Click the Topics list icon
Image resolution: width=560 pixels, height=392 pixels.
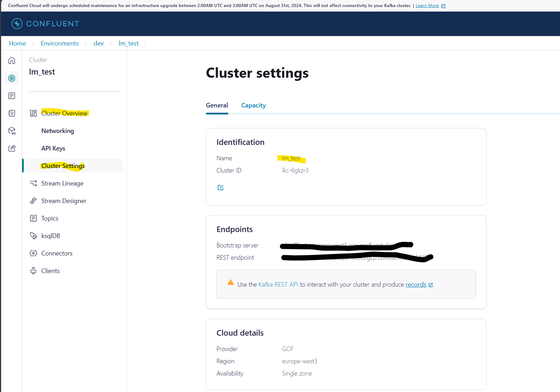33,218
